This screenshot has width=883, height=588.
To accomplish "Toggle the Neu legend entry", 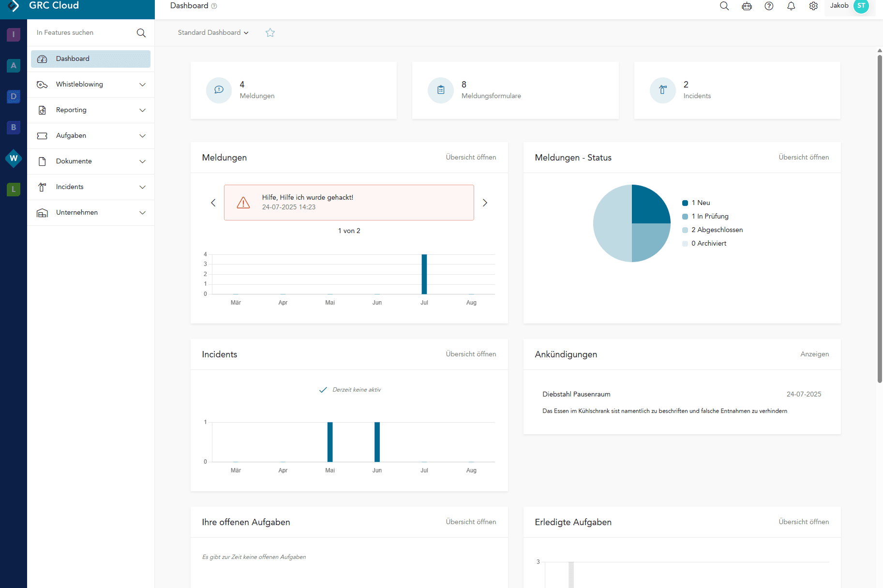I will [700, 203].
